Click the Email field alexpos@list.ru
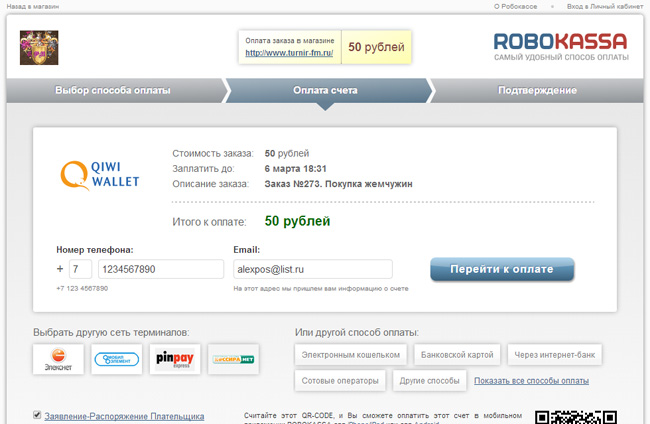The image size is (650, 424). pyautogui.click(x=313, y=269)
